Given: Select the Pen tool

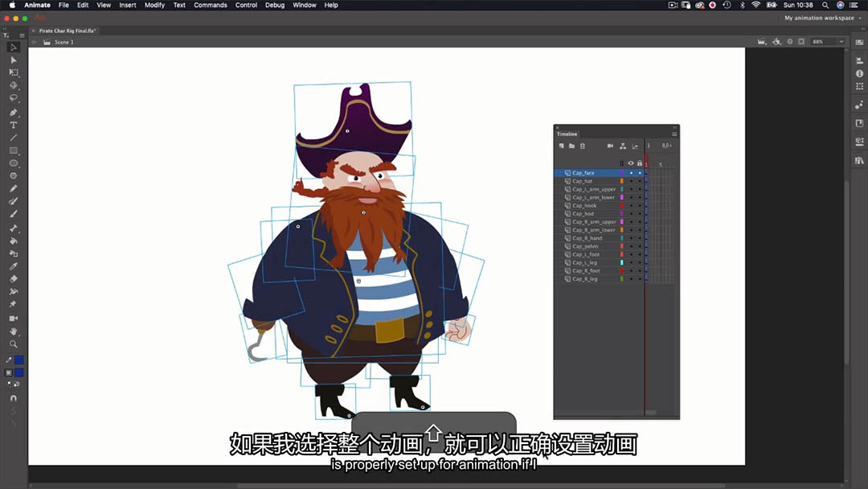Looking at the screenshot, I should click(14, 113).
